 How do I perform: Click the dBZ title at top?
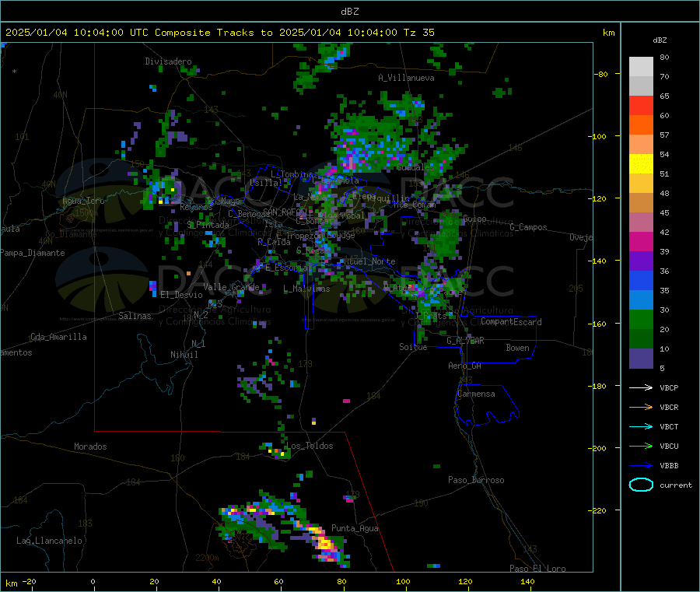[x=349, y=12]
